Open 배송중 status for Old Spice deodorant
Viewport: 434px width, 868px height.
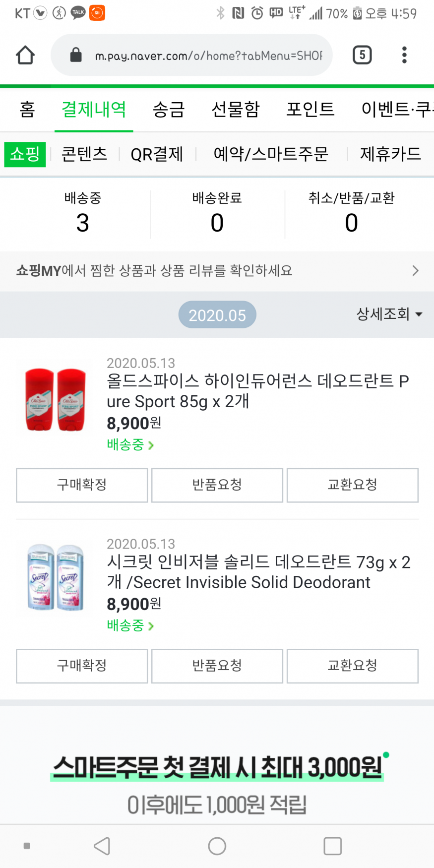click(x=130, y=445)
